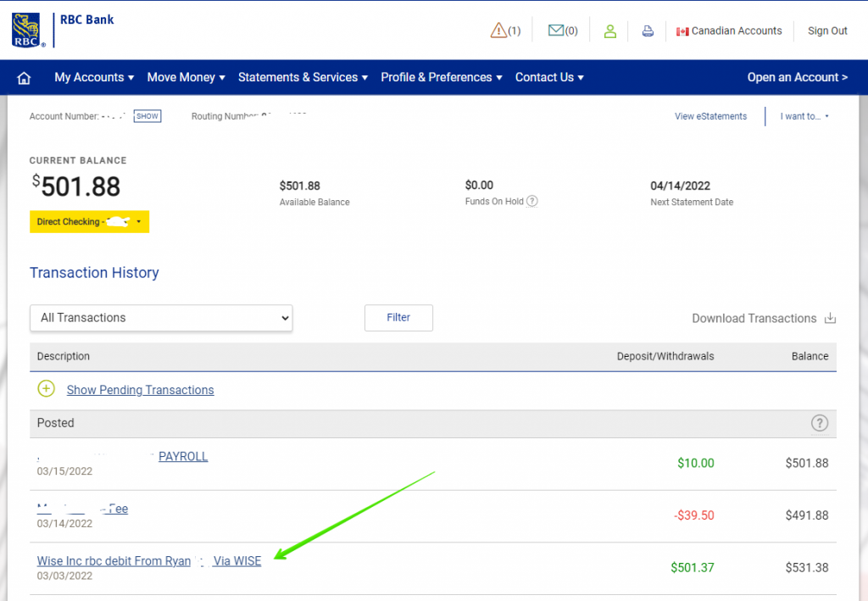Open the messages envelope icon
The width and height of the screenshot is (868, 601).
pyautogui.click(x=556, y=30)
